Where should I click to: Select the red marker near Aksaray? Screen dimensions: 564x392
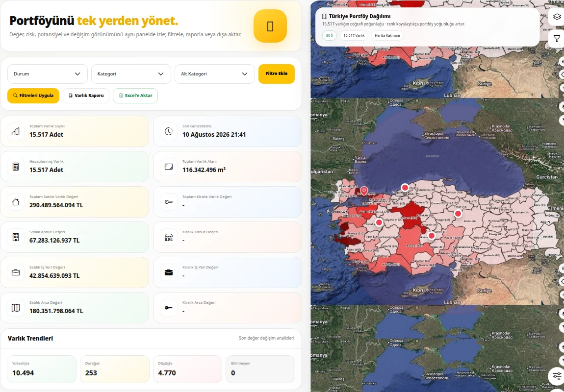[x=431, y=236]
